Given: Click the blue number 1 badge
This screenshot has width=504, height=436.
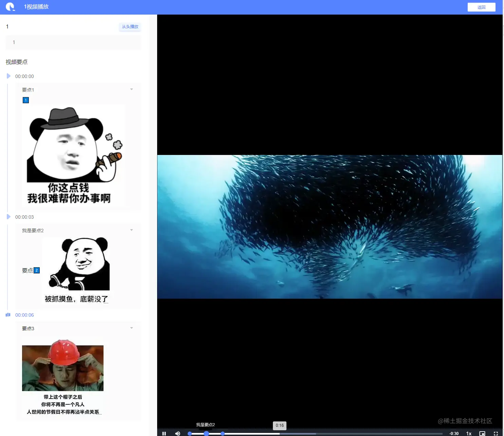Looking at the screenshot, I should [x=26, y=100].
